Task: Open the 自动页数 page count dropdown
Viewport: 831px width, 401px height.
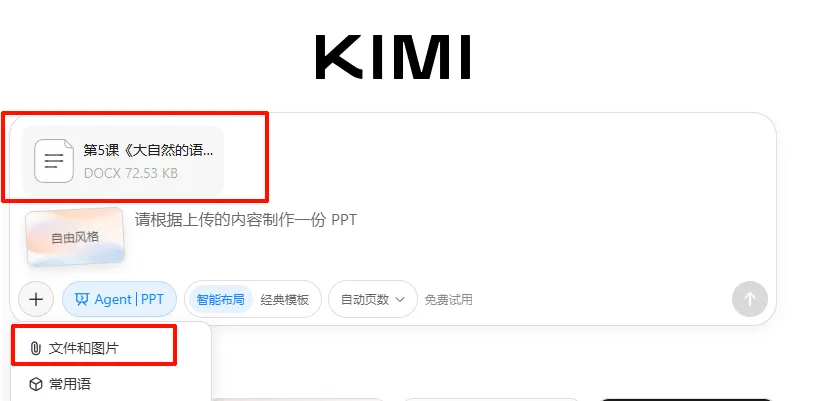Action: [x=373, y=299]
